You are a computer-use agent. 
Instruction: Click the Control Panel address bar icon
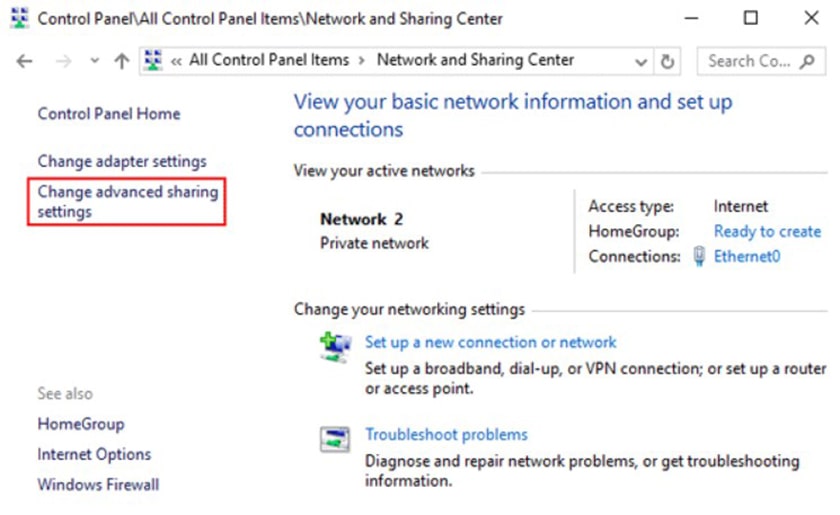click(x=153, y=61)
